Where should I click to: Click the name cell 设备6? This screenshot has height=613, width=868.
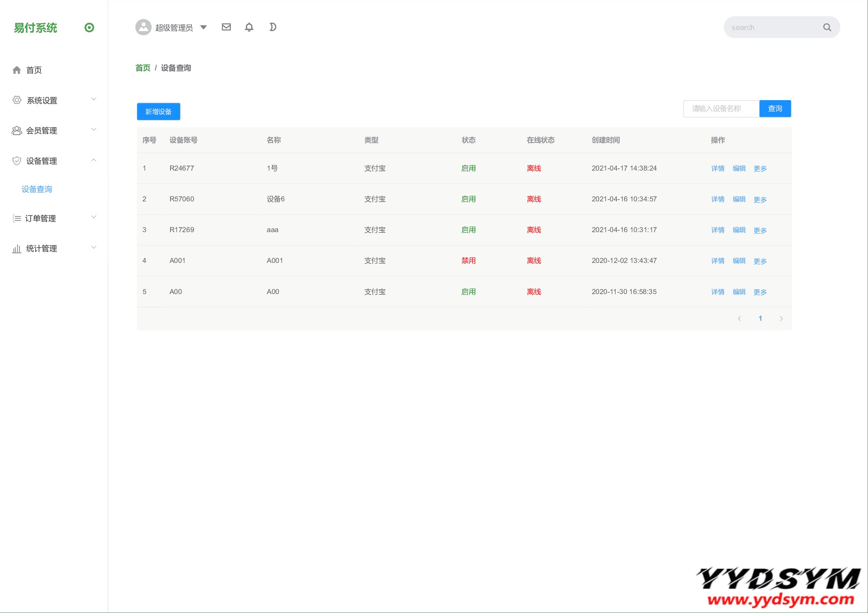pyautogui.click(x=276, y=199)
